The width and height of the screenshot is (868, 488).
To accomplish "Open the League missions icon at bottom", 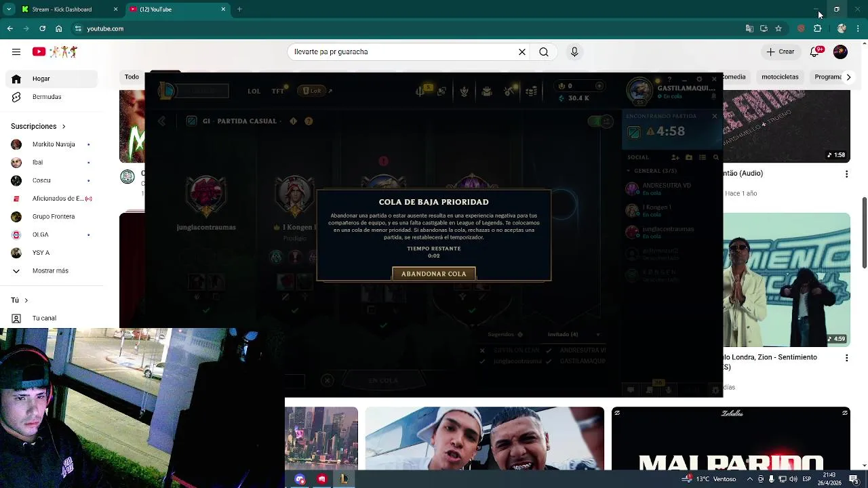I will click(x=650, y=390).
